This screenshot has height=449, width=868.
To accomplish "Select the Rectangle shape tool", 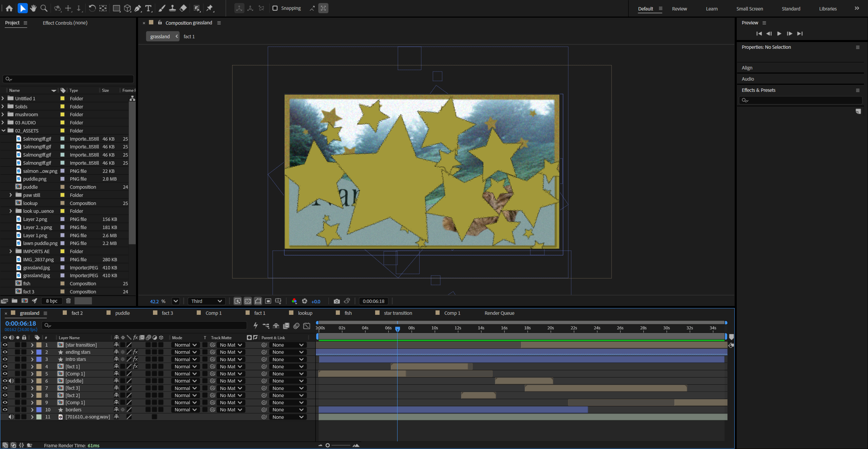I will [x=116, y=8].
